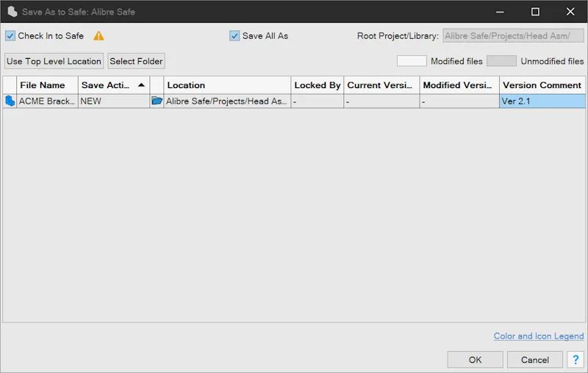Sort by the Locked By column header
The image size is (588, 373).
pos(318,85)
